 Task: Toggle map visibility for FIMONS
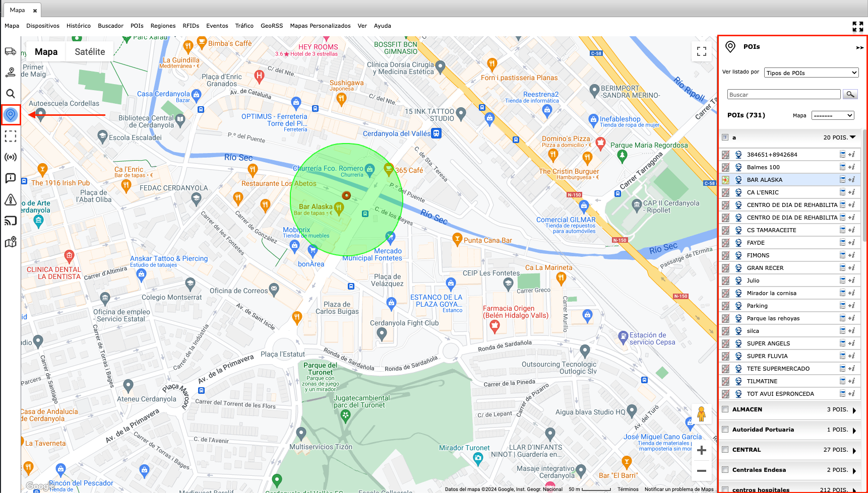(x=725, y=255)
